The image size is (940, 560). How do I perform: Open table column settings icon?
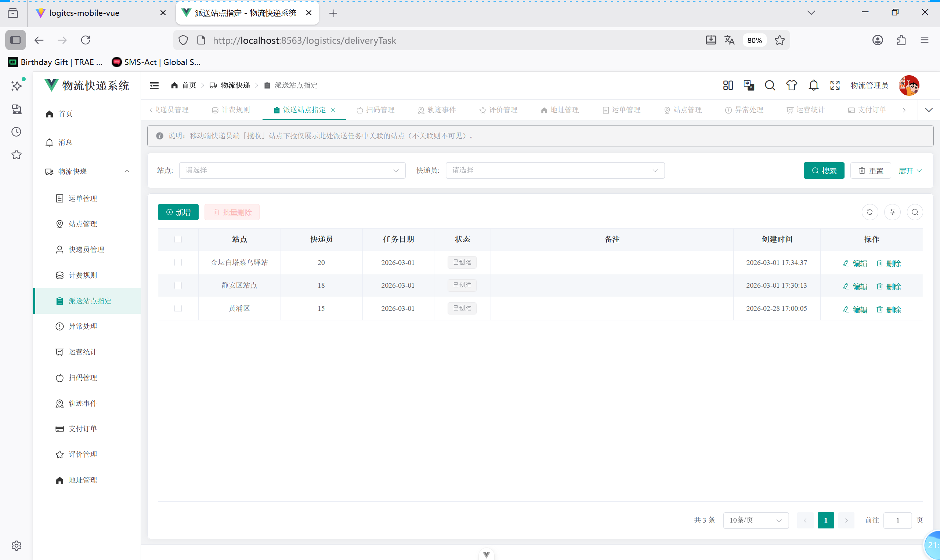click(892, 212)
